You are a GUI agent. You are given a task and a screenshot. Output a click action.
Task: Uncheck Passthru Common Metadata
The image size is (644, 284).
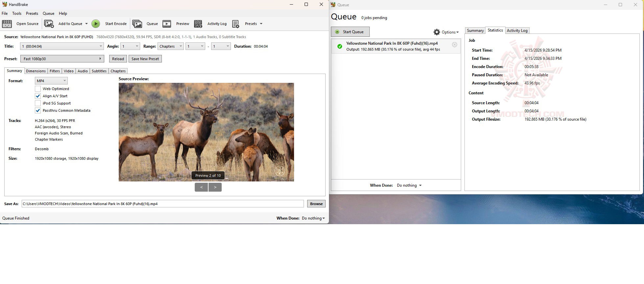tap(38, 110)
